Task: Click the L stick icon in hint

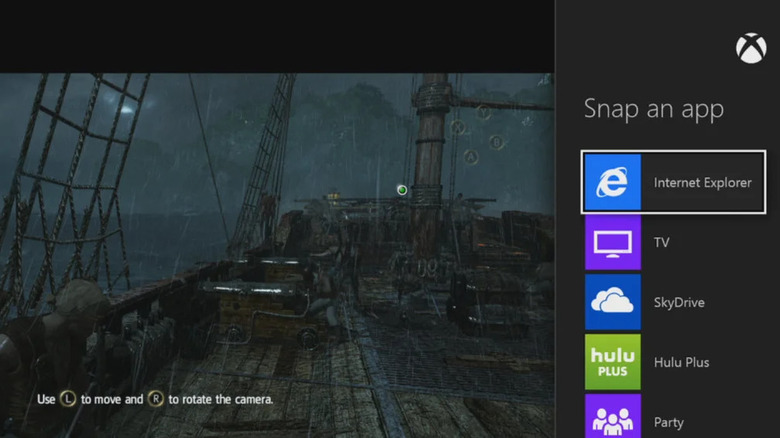Action: 68,399
